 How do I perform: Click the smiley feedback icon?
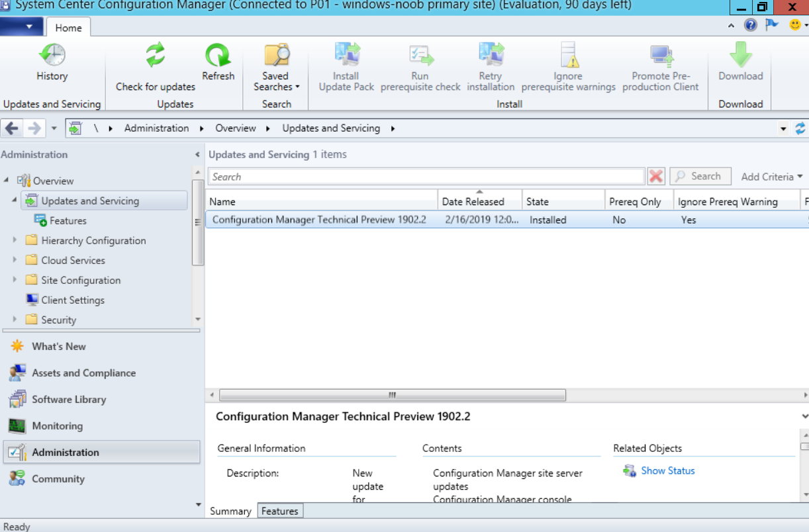(795, 25)
